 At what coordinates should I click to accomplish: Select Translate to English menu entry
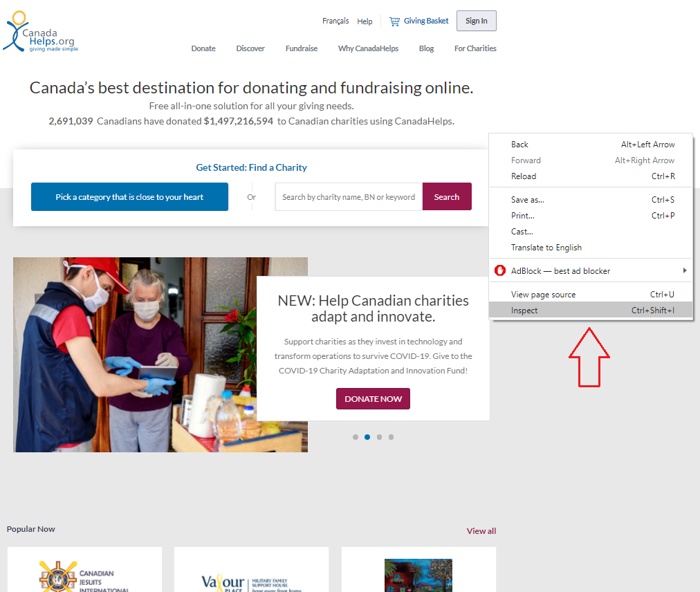(591, 248)
